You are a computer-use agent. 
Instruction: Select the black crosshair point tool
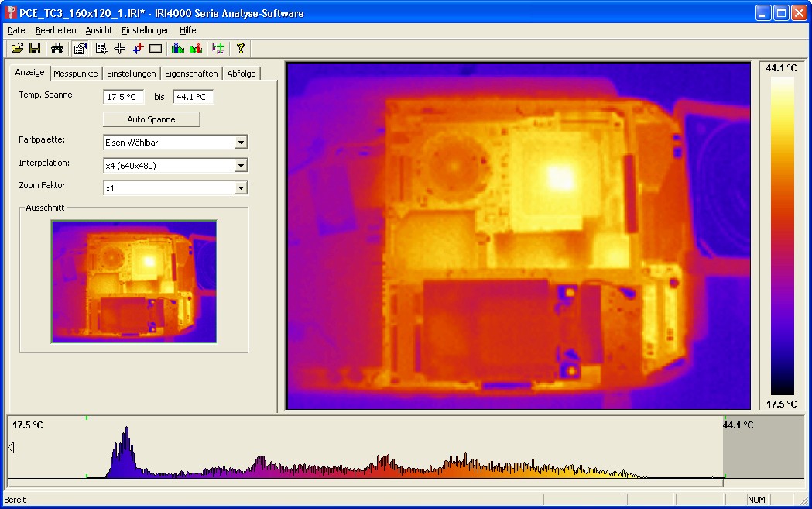click(119, 49)
